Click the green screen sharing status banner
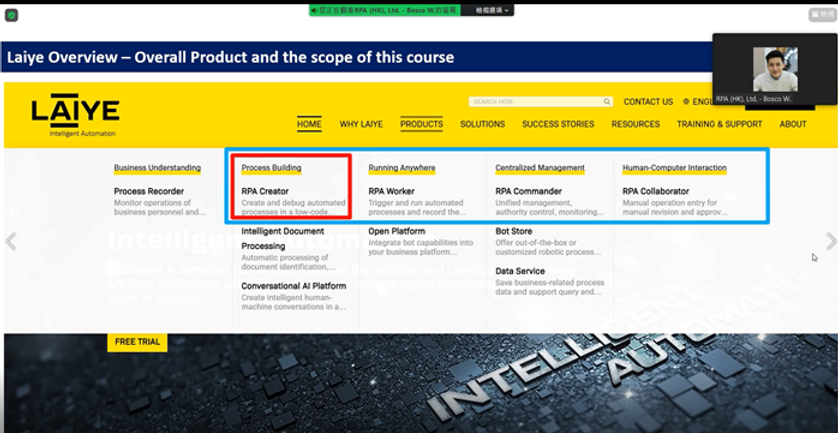The image size is (838, 433). point(384,10)
